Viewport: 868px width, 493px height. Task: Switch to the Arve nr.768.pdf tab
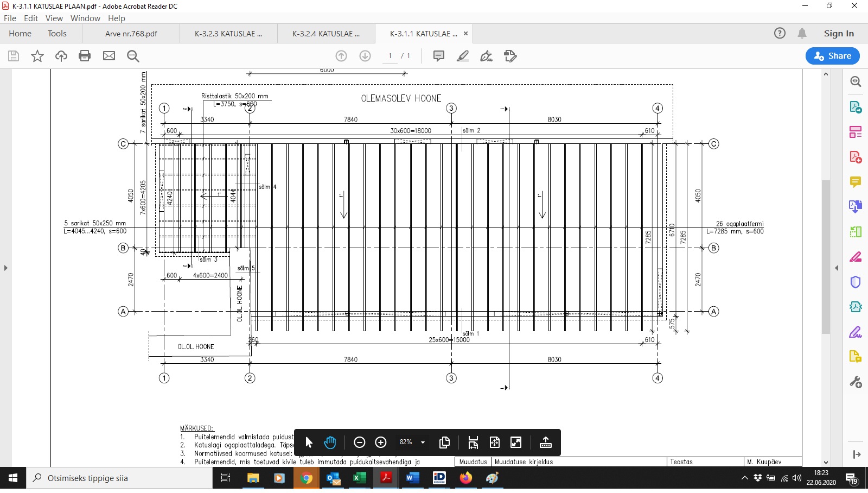pyautogui.click(x=131, y=34)
